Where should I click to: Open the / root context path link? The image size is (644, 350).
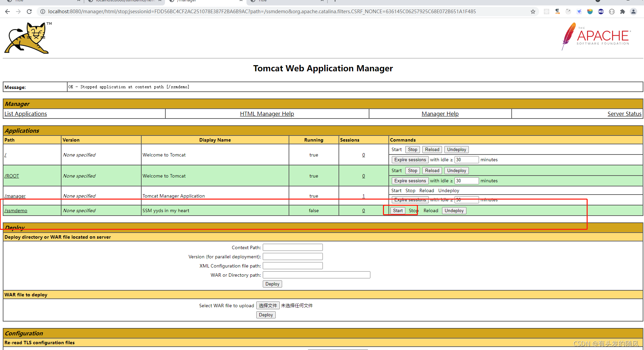point(5,155)
